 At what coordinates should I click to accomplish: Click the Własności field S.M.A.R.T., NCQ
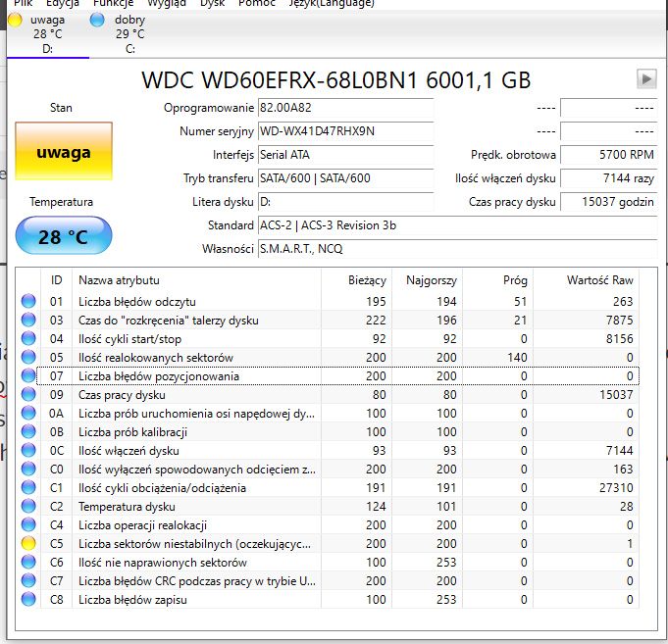pyautogui.click(x=457, y=249)
